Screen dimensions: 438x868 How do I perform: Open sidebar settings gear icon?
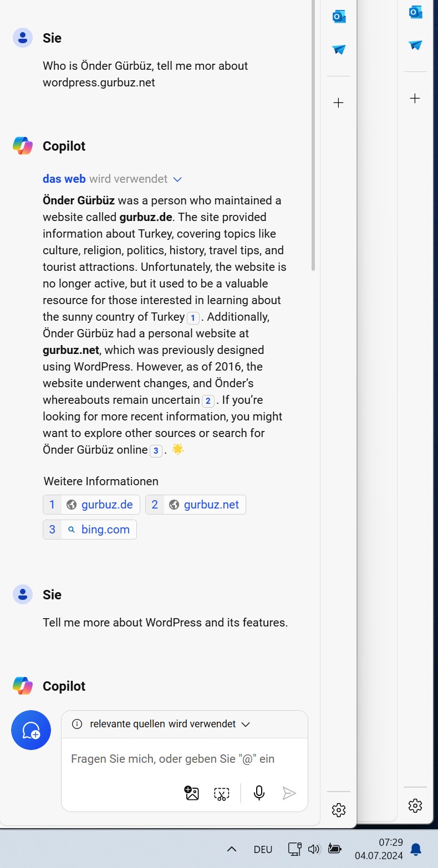point(339,810)
